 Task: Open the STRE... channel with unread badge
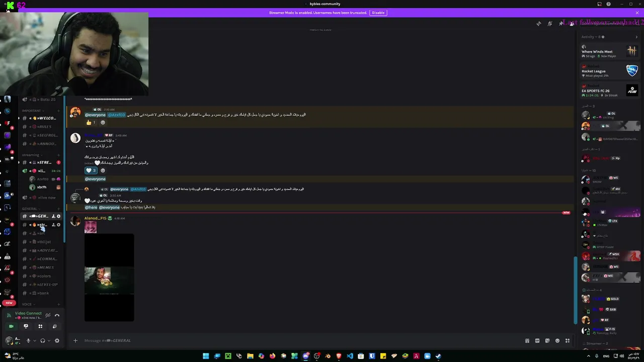tap(41, 162)
